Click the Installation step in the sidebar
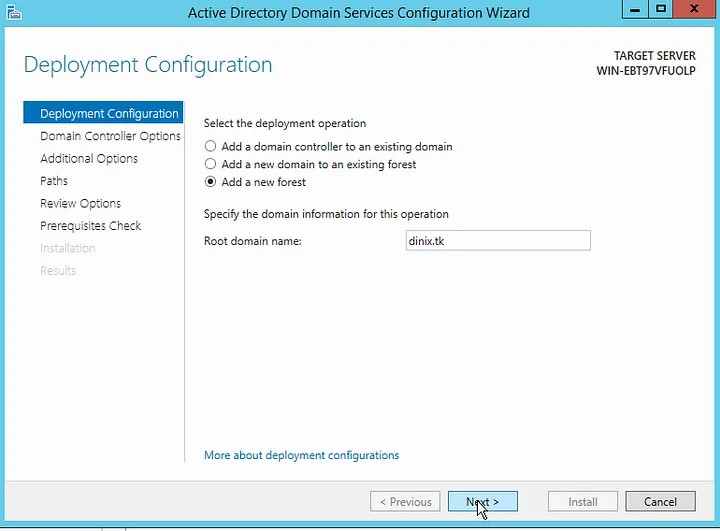 pyautogui.click(x=68, y=249)
